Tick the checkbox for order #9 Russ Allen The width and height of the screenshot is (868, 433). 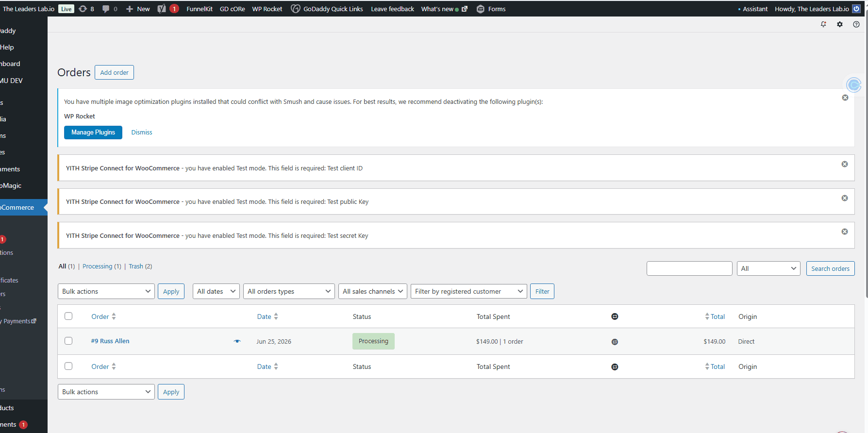click(68, 341)
